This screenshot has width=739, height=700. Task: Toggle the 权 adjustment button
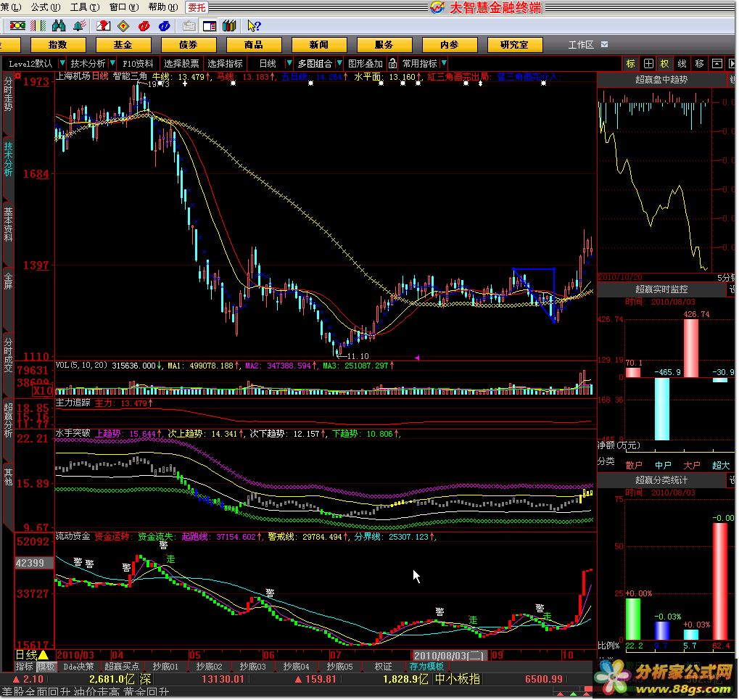(x=664, y=64)
